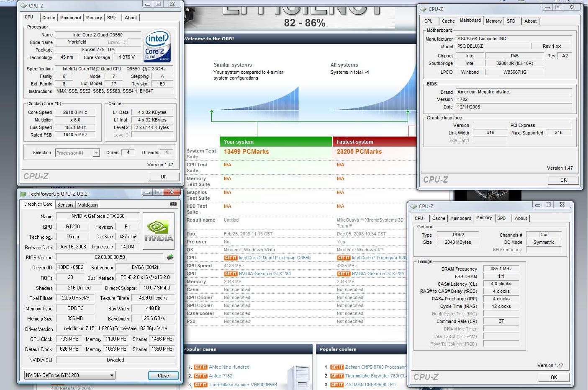Click the CAS# Latency value 4.0 clocks
This screenshot has width=588, height=390.
click(x=501, y=284)
